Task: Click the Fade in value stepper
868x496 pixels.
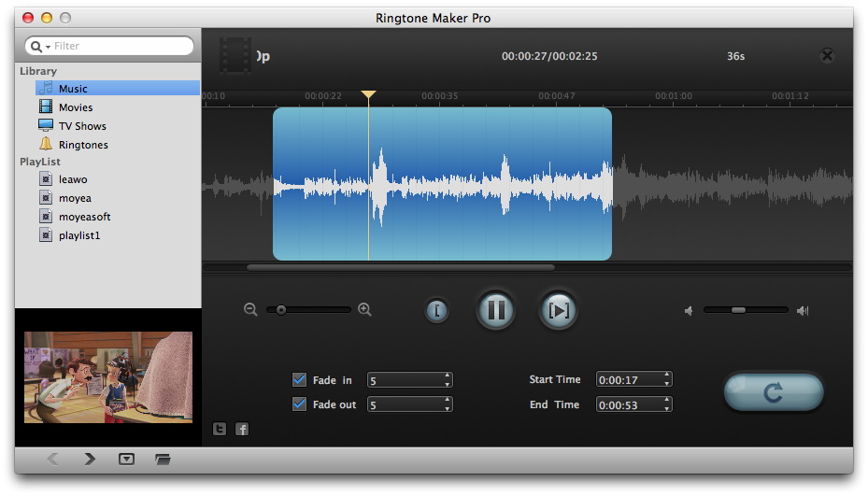Action: [448, 380]
